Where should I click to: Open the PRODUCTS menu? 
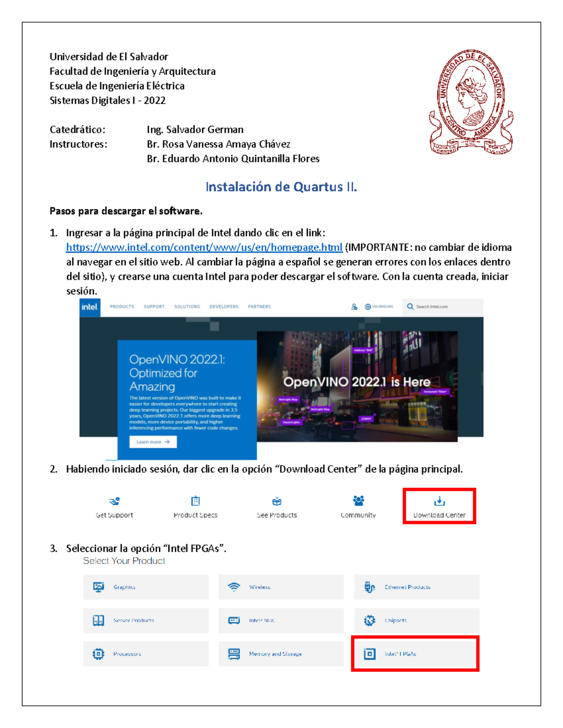tap(122, 307)
